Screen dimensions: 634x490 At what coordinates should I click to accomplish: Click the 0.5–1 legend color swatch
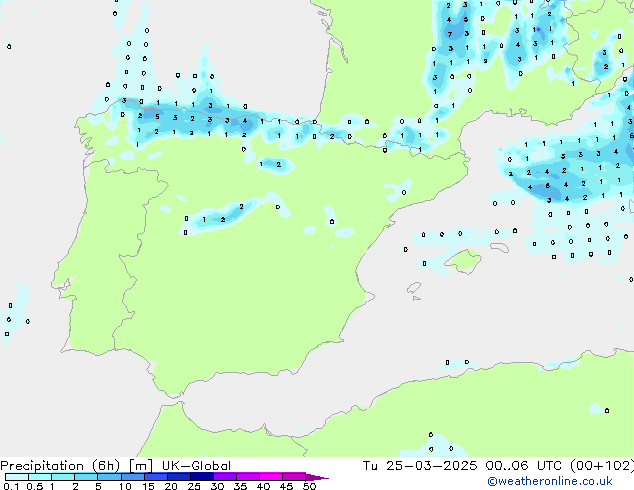(40, 477)
